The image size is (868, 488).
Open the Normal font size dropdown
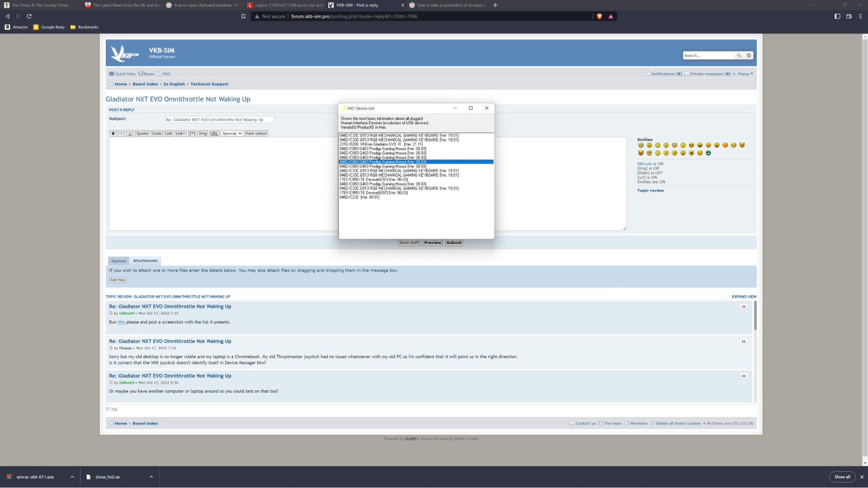point(232,133)
